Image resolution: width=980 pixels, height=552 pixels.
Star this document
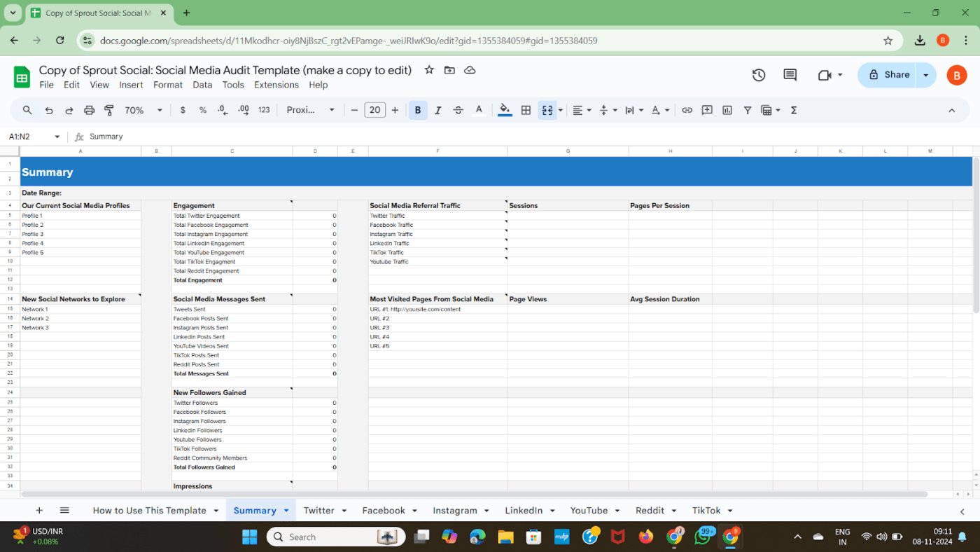429,70
